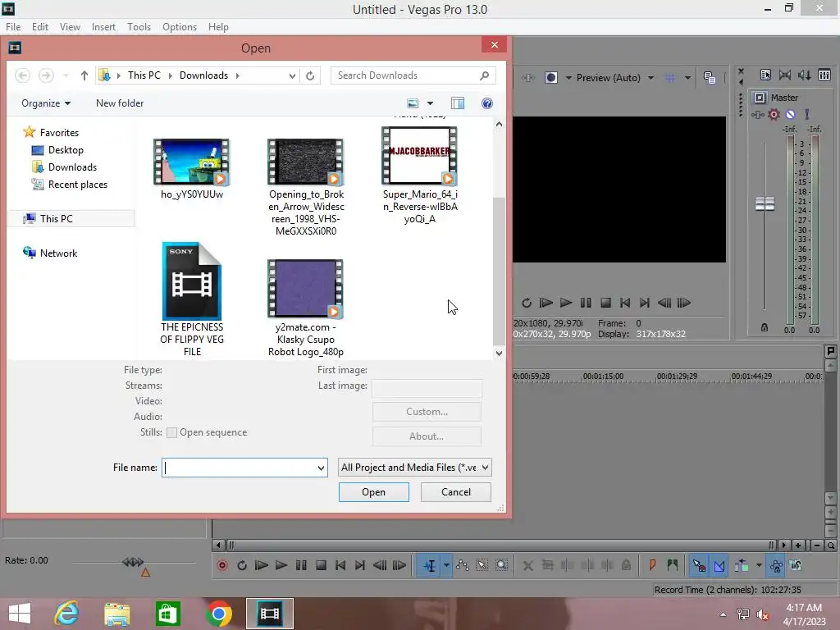
Task: Select Recent places in the sidebar
Action: tap(78, 185)
